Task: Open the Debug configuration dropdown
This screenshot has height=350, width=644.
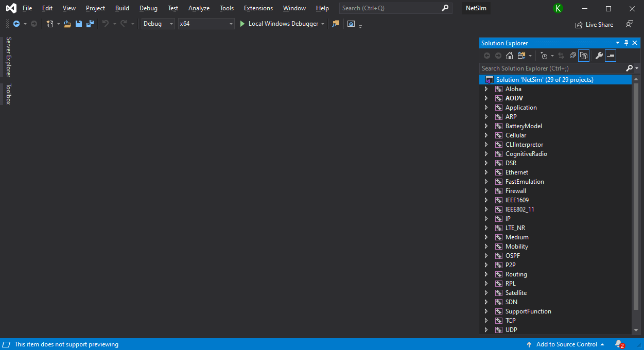Action: pos(158,24)
